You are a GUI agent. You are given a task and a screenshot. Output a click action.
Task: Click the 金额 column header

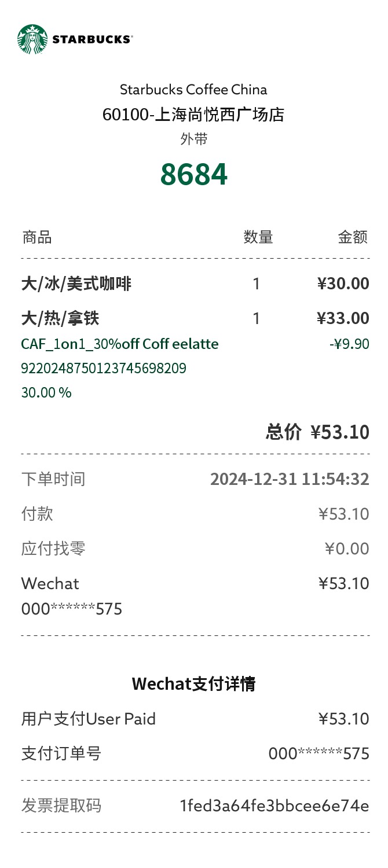point(353,237)
